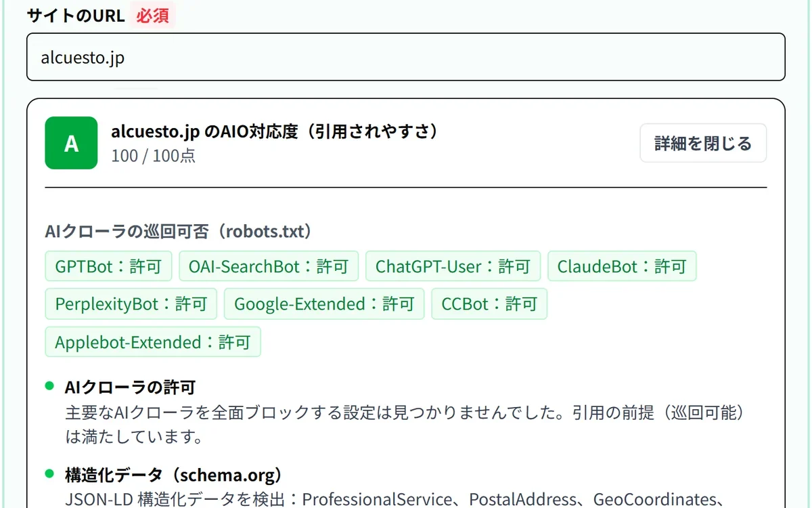Click the red 必須 required badge

153,16
